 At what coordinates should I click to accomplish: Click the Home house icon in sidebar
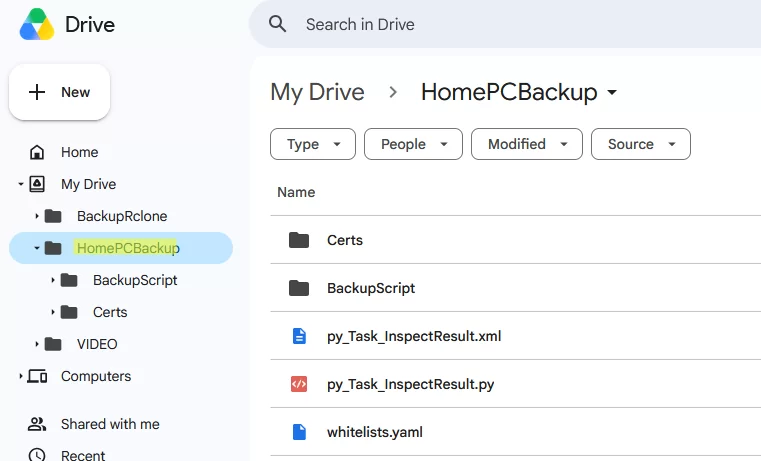(37, 152)
